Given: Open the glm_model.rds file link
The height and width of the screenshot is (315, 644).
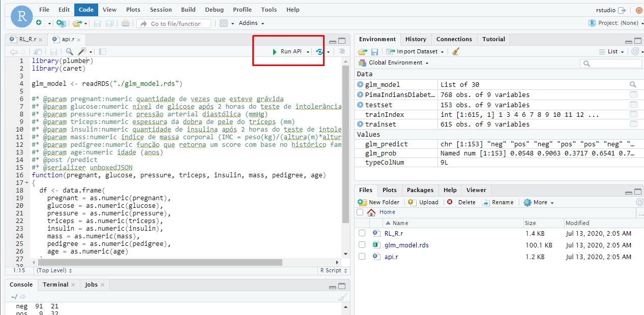Looking at the screenshot, I should click(x=406, y=245).
